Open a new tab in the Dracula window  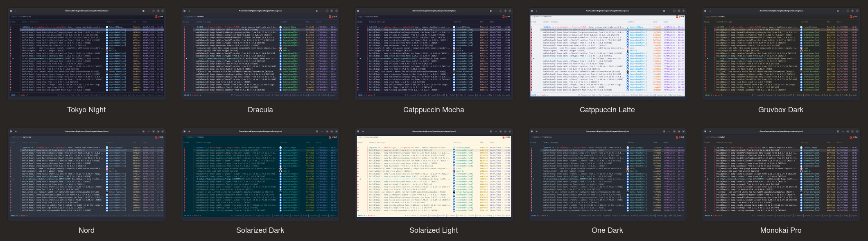pyautogui.click(x=189, y=11)
